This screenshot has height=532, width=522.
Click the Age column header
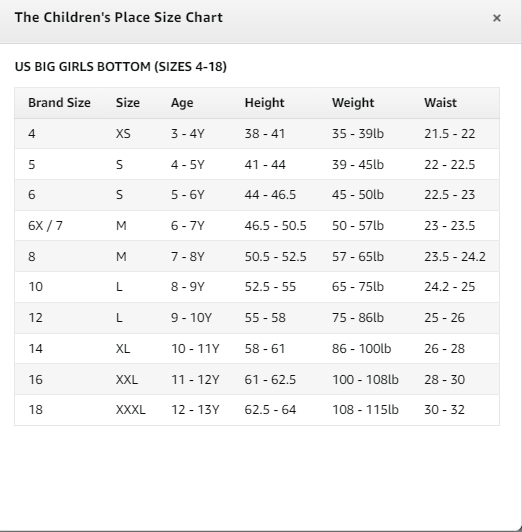(x=182, y=103)
